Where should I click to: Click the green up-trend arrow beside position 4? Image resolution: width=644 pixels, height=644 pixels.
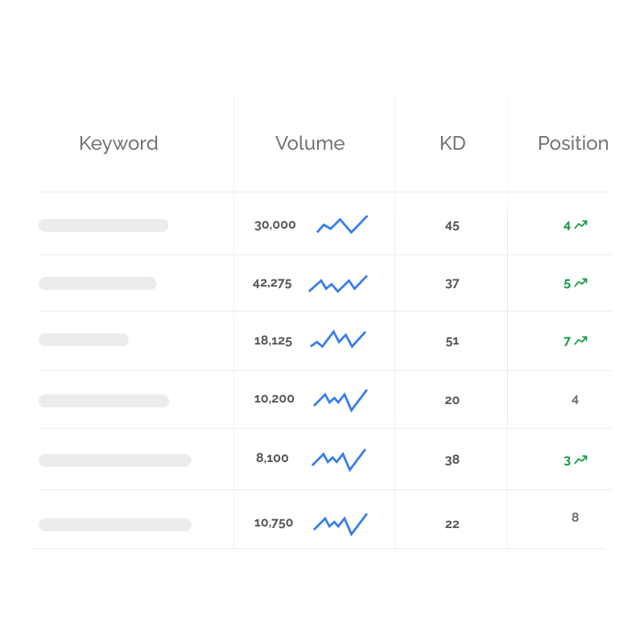(x=581, y=225)
